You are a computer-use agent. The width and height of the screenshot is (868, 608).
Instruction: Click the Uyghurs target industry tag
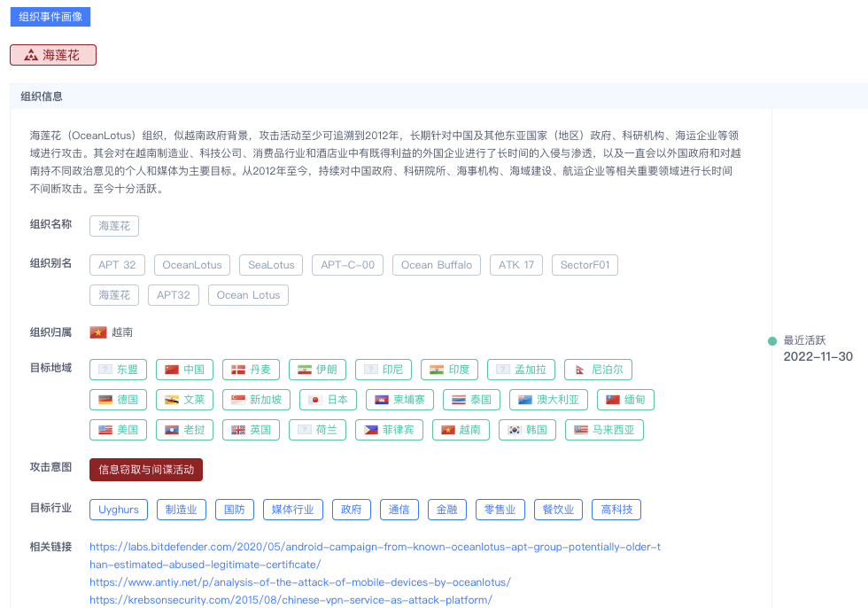[118, 510]
